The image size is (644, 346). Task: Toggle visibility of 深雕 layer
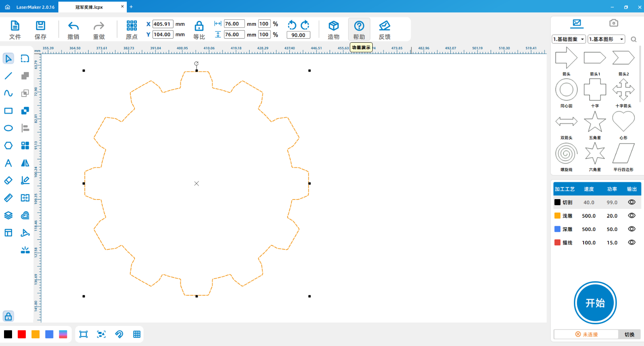click(x=632, y=229)
